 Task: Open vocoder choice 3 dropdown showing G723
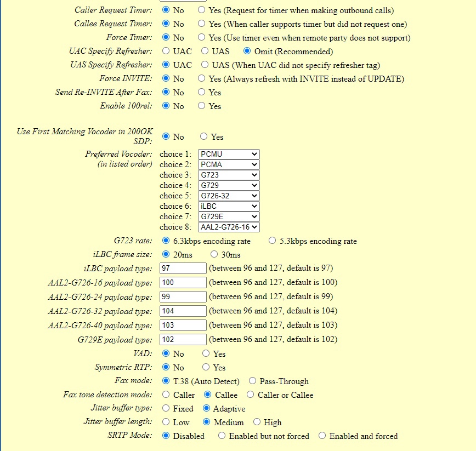coord(229,175)
